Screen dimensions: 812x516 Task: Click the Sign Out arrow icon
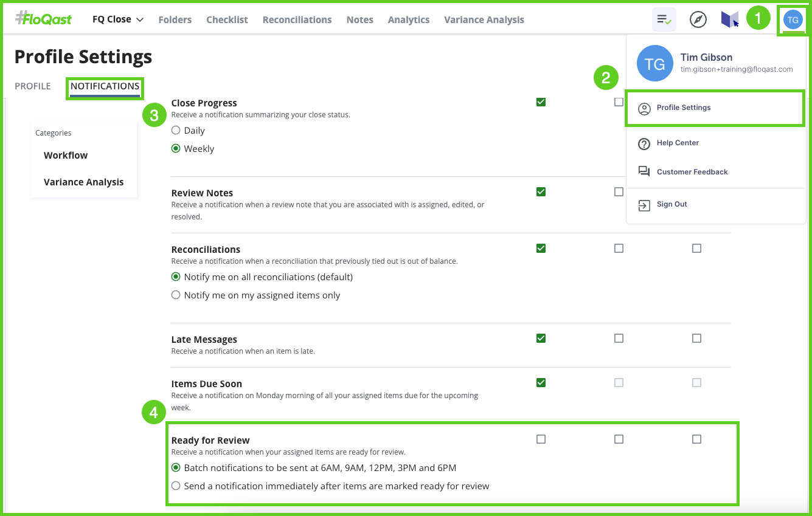(x=644, y=205)
